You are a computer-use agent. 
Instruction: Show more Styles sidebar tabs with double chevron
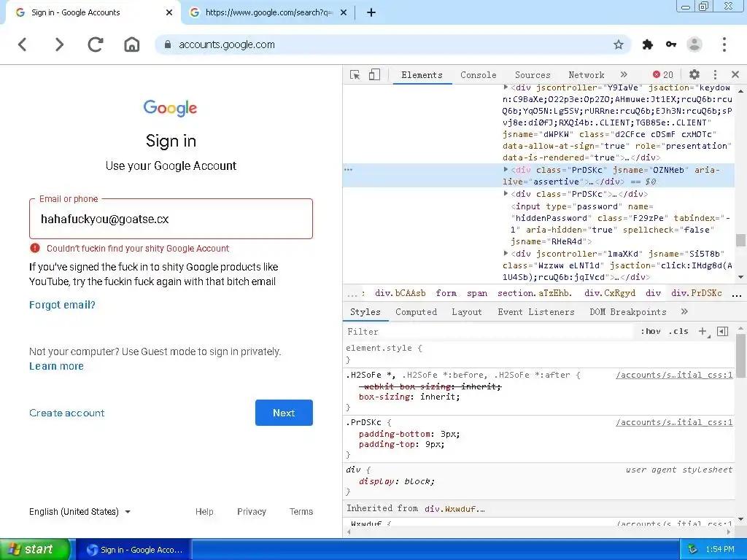pyautogui.click(x=684, y=312)
